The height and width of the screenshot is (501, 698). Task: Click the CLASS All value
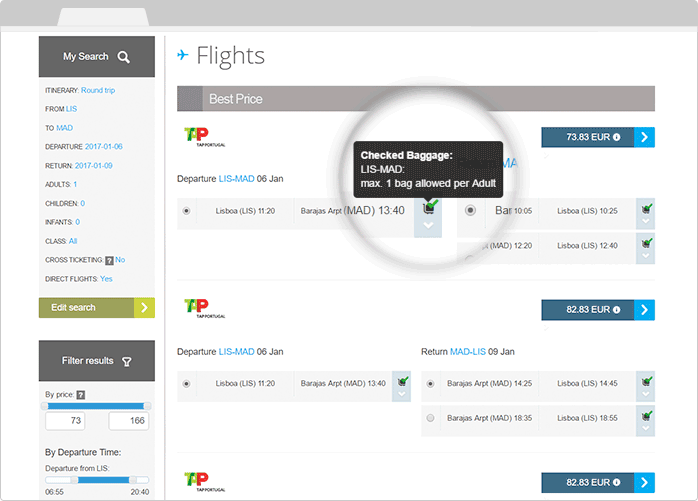click(73, 241)
